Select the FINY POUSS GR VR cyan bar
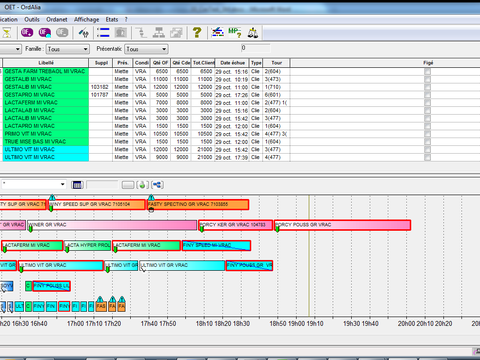Image resolution: width=480 pixels, height=360 pixels. pos(249,266)
